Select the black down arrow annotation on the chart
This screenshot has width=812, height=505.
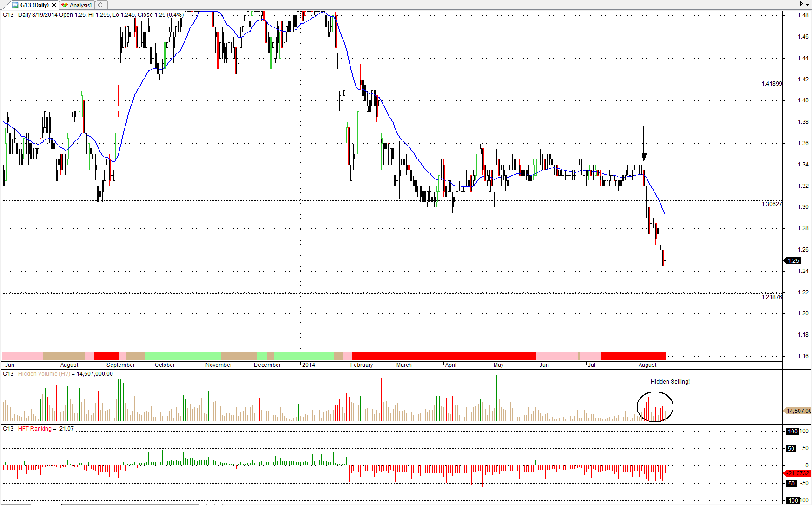click(644, 143)
